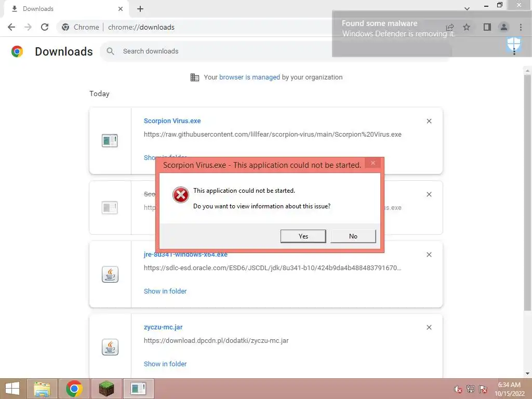
Task: Open the zyczu-mc.jar file link
Action: [163, 327]
